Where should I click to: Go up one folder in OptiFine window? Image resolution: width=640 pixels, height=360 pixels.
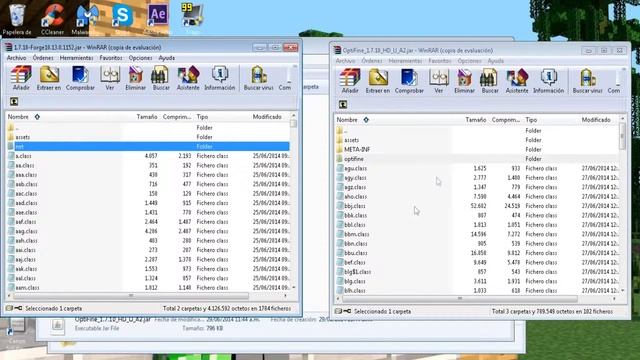click(x=343, y=104)
